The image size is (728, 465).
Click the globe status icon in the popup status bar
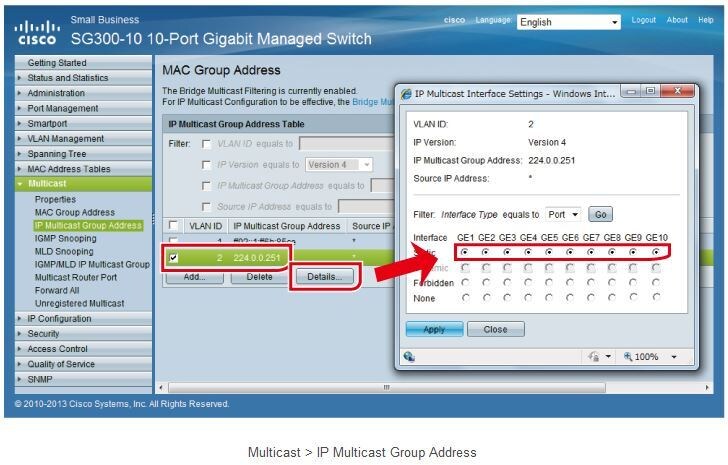(x=409, y=356)
